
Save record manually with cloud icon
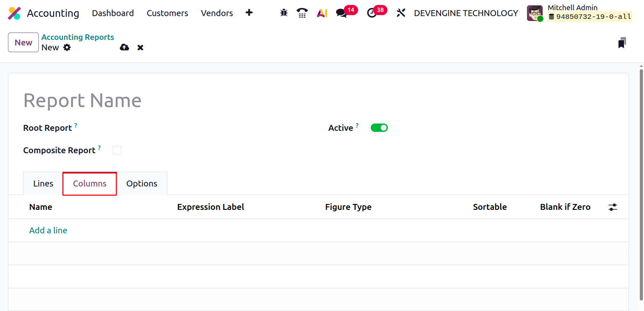point(124,48)
